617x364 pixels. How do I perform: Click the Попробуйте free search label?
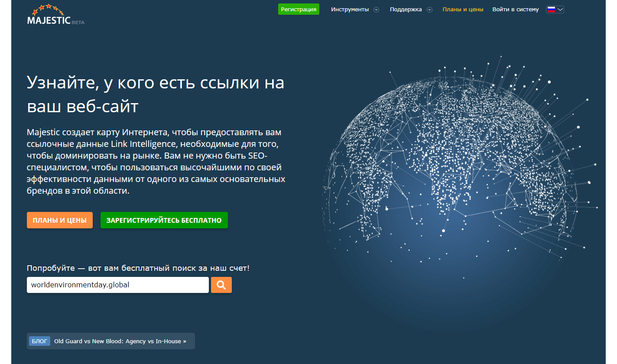tap(138, 268)
